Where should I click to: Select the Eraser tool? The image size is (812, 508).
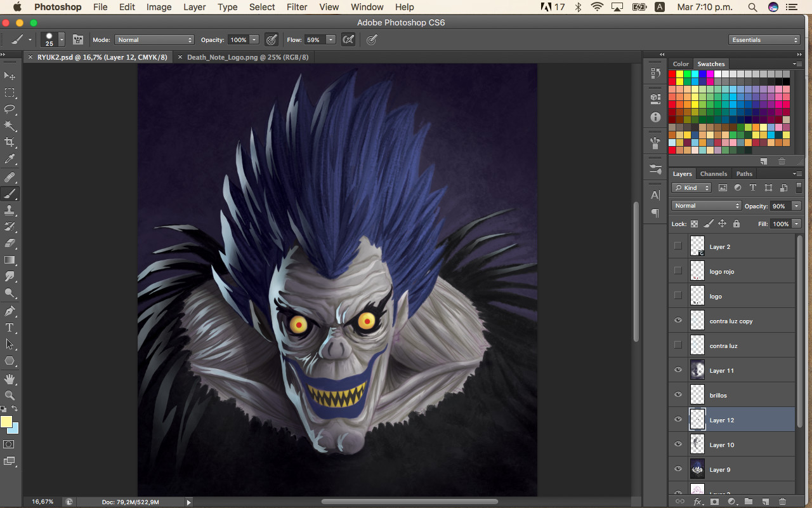pos(10,243)
